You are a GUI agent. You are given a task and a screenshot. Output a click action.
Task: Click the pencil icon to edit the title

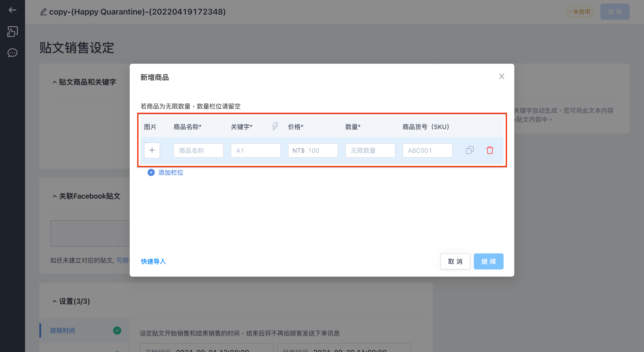point(43,12)
